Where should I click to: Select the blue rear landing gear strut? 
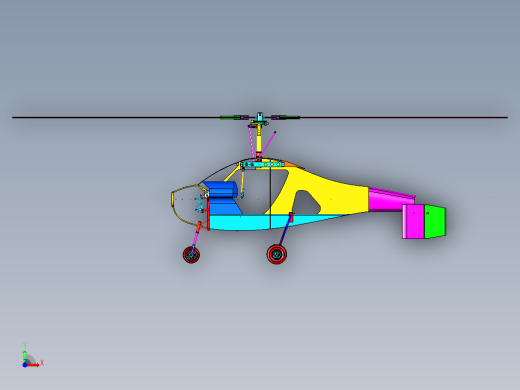click(x=285, y=231)
